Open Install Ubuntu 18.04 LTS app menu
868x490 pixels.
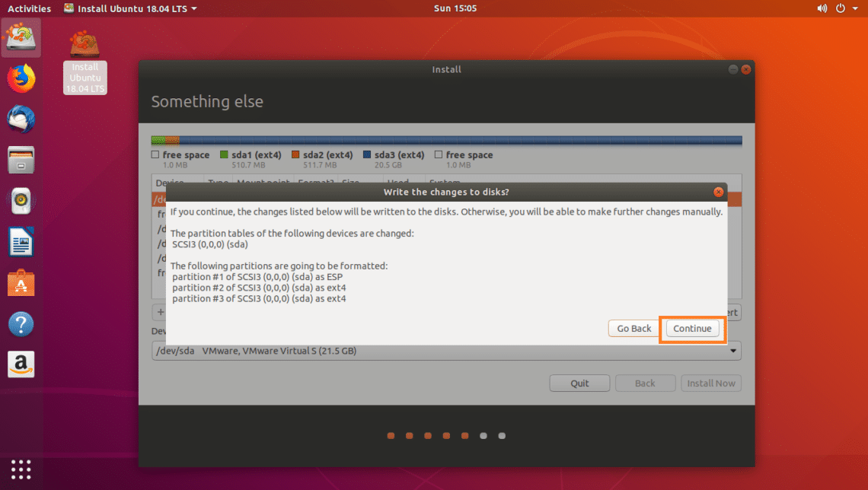pos(130,8)
